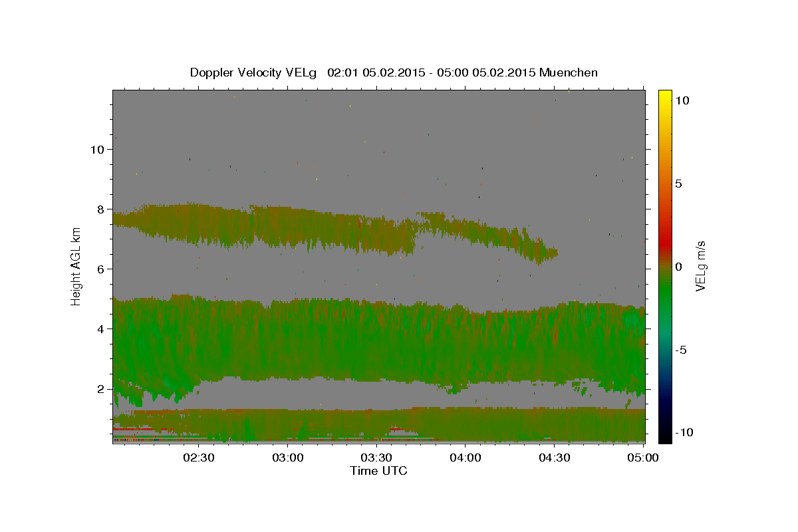
Task: Click the height tick label 2
Action: tap(101, 389)
